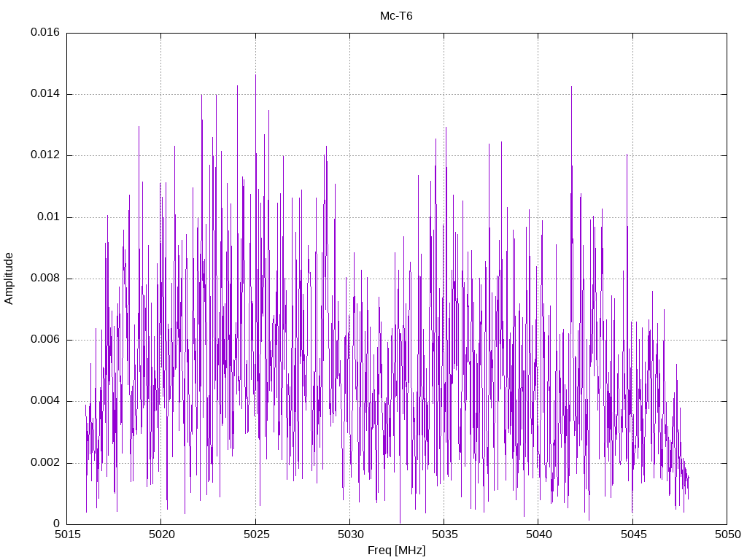Viewport: 747px width, 560px height.
Task: Click the y-axis tick label 0.016
Action: pos(45,32)
